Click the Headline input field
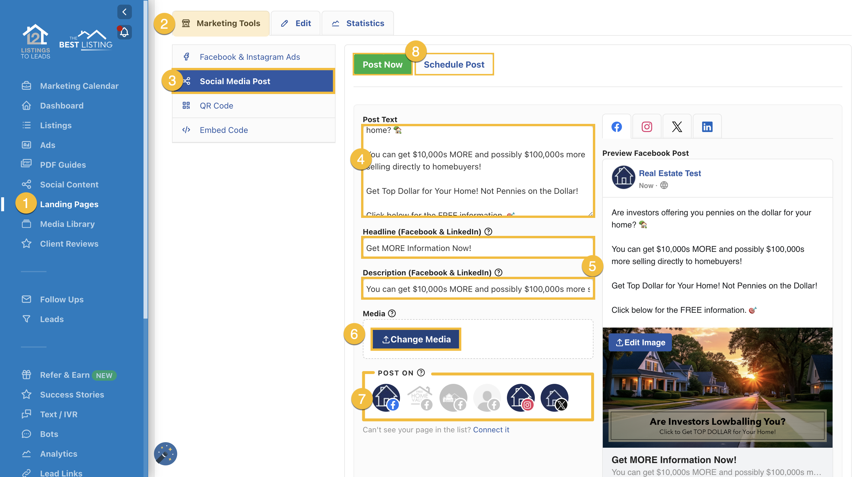The height and width of the screenshot is (477, 868). pyautogui.click(x=478, y=248)
